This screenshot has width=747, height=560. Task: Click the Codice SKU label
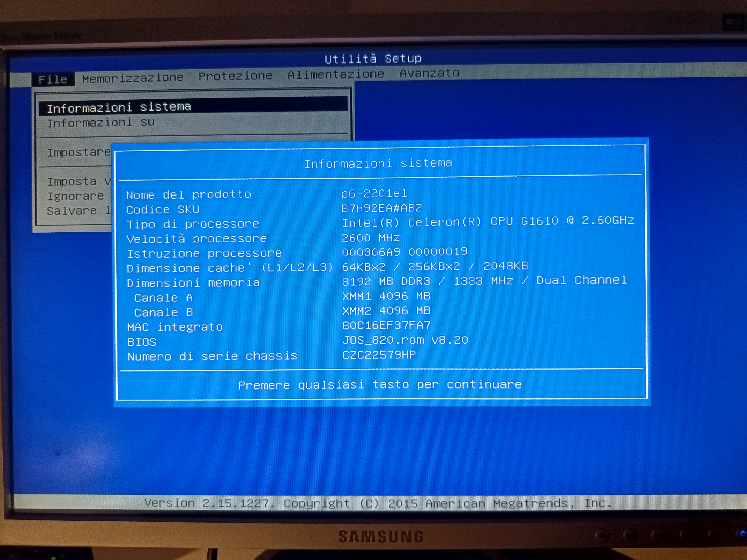163,210
